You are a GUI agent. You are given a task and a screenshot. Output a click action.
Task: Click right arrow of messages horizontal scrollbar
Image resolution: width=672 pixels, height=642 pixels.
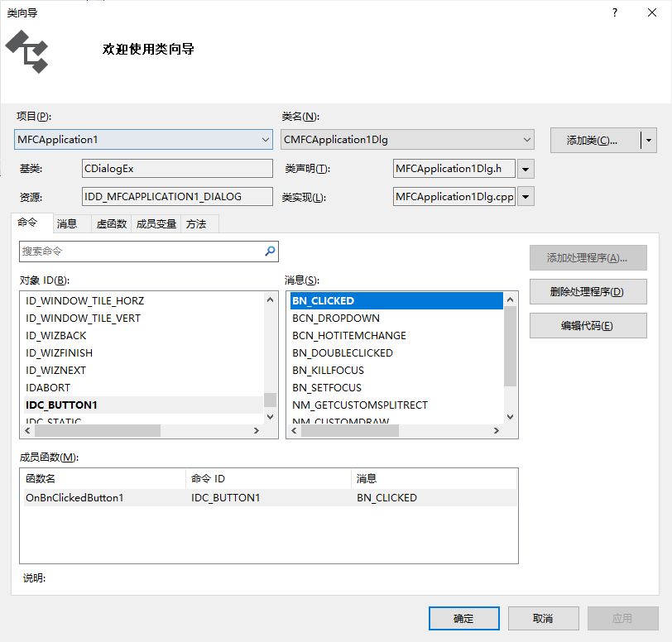(497, 431)
